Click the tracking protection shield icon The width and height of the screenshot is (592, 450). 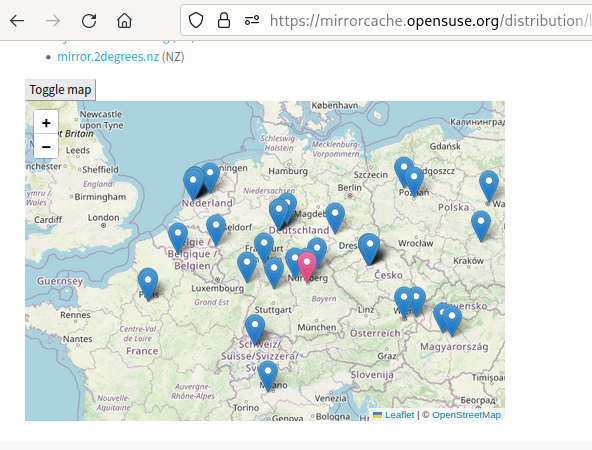pyautogui.click(x=196, y=20)
